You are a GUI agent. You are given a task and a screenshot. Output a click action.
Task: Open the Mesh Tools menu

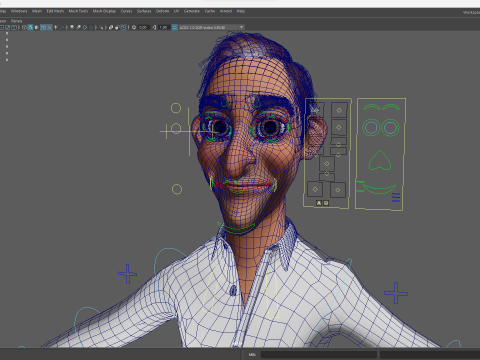[x=78, y=11]
